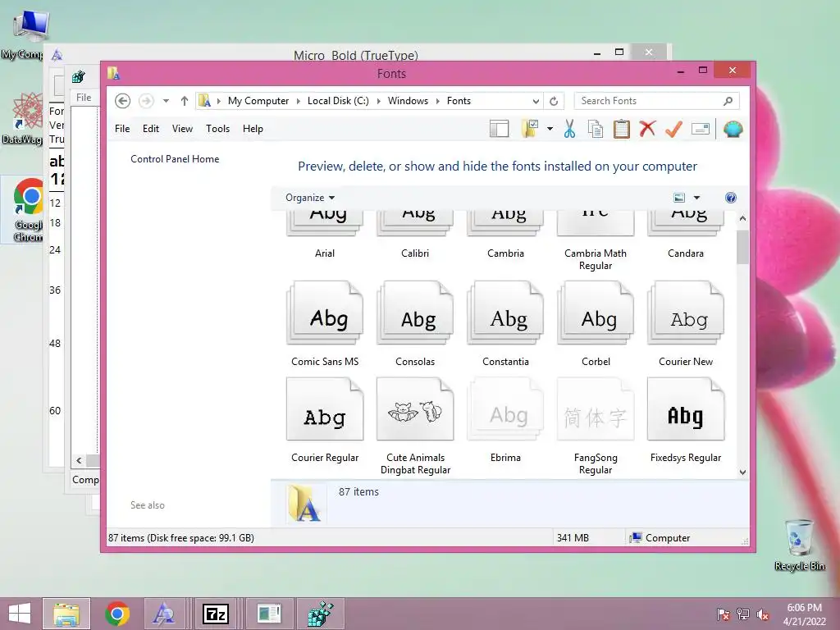The width and height of the screenshot is (840, 630).
Task: Open the Edit menu
Action: pyautogui.click(x=151, y=129)
